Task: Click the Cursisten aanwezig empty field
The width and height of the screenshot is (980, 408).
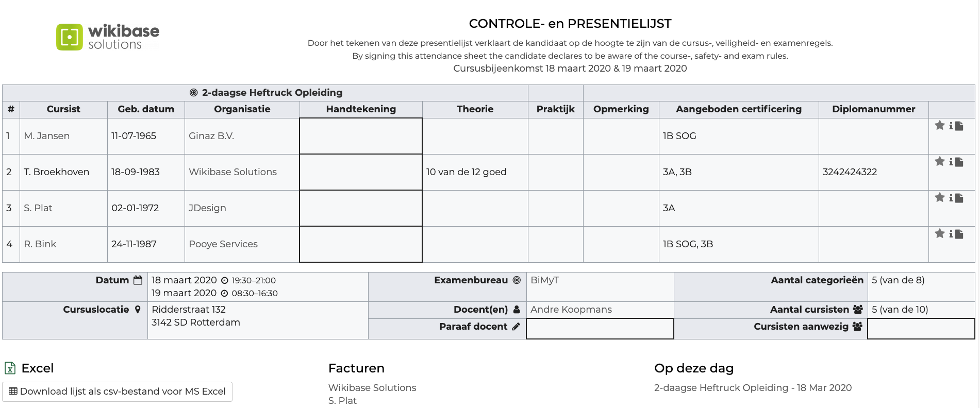Action: tap(921, 329)
